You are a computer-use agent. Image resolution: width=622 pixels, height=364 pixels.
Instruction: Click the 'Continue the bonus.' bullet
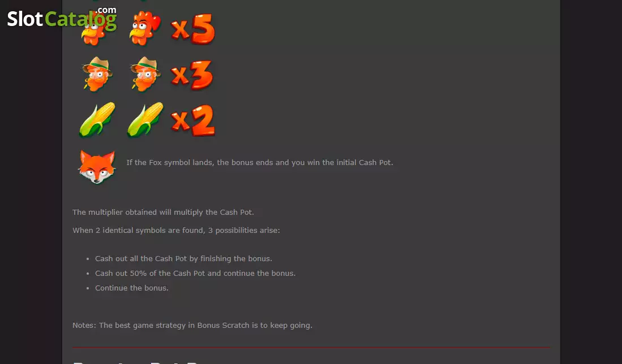click(132, 288)
